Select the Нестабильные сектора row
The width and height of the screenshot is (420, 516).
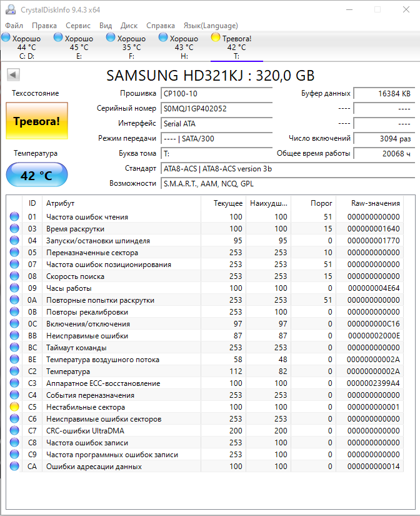204,407
